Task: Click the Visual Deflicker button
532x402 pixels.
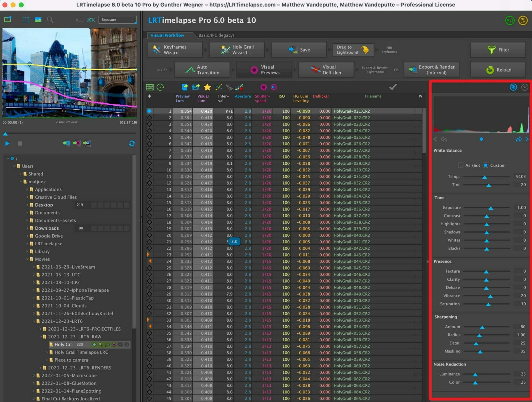Action: tap(326, 70)
